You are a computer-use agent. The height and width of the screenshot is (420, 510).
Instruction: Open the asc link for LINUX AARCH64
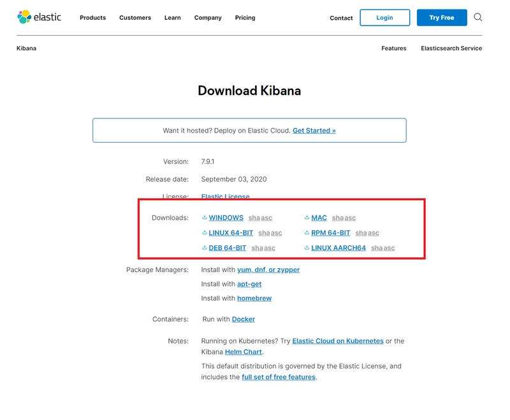(x=389, y=248)
